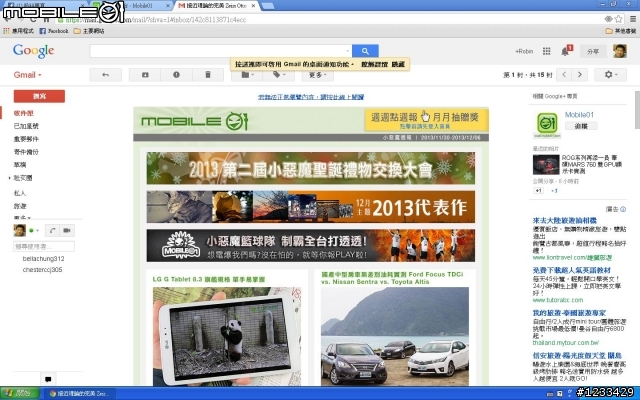
Task: Click the Mobile01 Google+ avatar
Action: click(547, 124)
